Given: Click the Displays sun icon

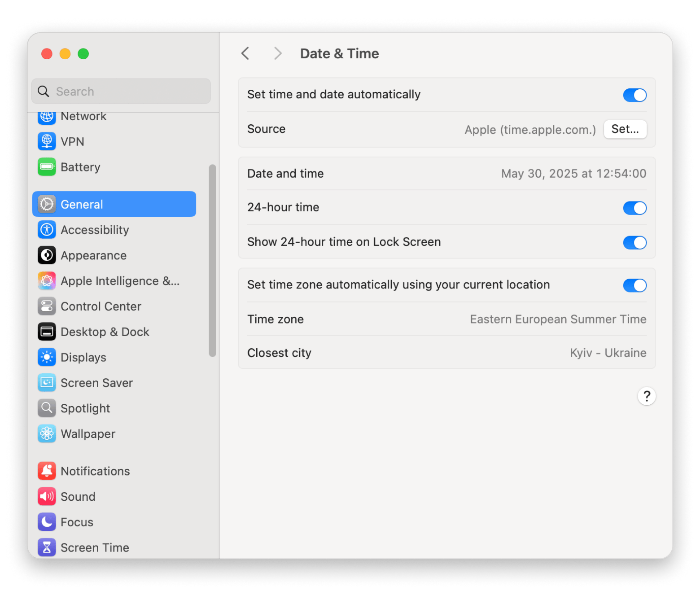Looking at the screenshot, I should click(x=47, y=357).
